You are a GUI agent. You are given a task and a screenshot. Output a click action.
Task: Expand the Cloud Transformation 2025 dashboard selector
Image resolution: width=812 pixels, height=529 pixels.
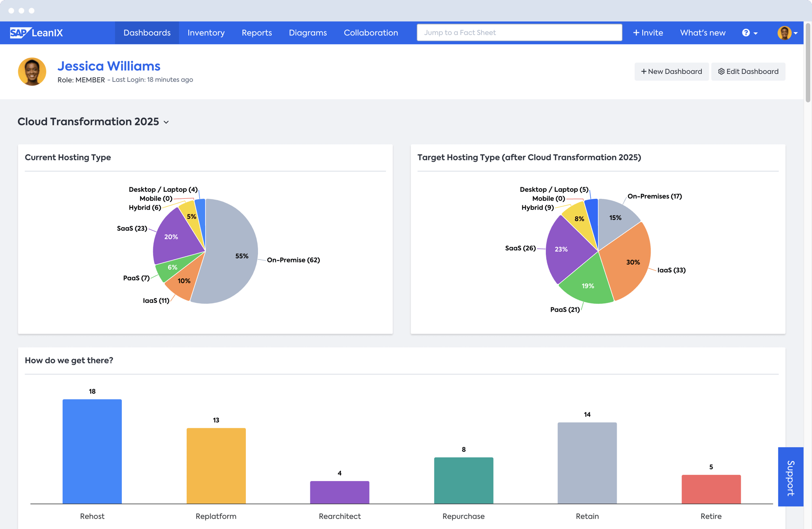[166, 122]
